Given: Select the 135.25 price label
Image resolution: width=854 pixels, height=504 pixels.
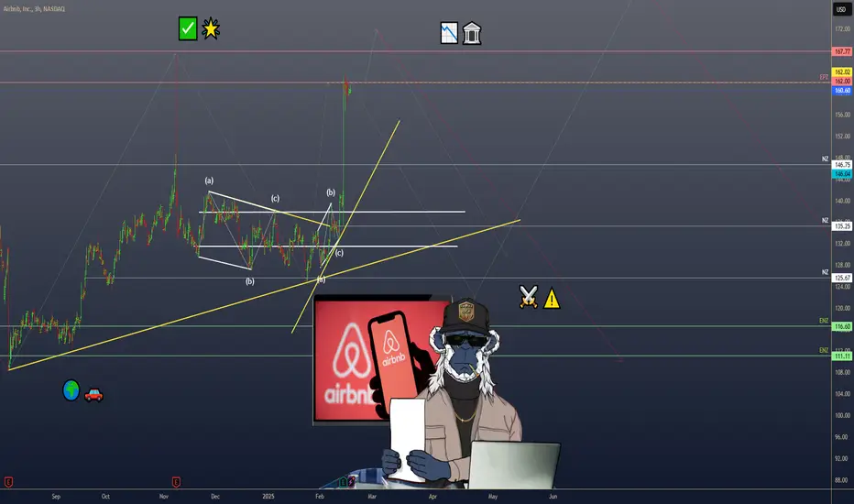Looking at the screenshot, I should coord(842,226).
